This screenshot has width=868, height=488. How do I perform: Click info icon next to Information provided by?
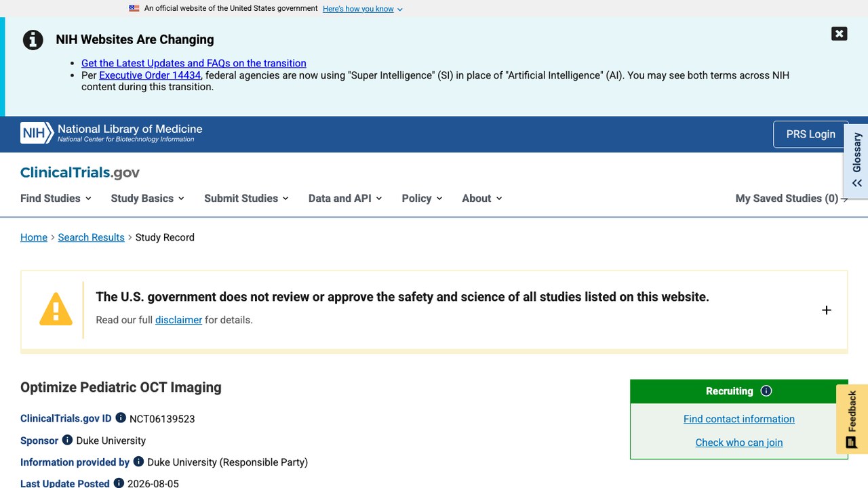(x=138, y=462)
